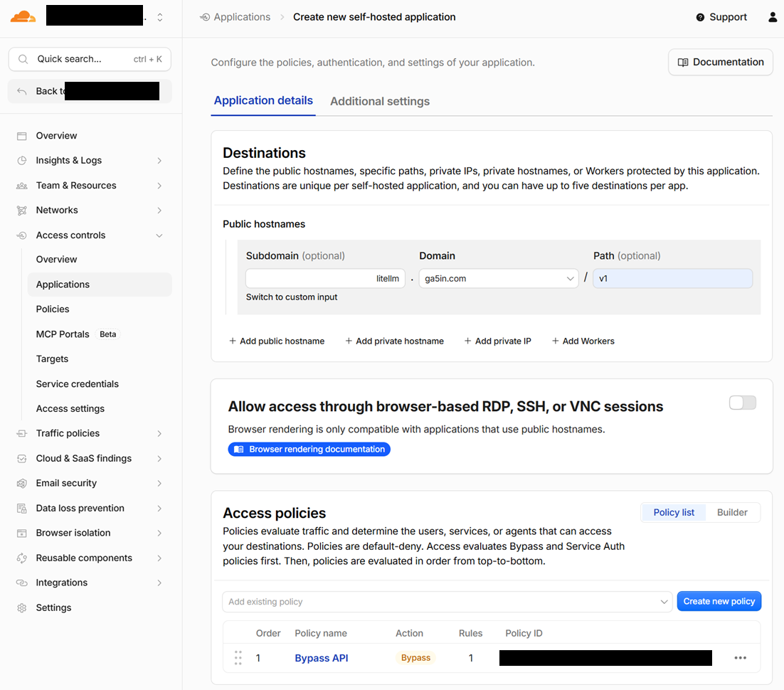Click the Overview sidebar window icon
Image resolution: width=784 pixels, height=690 pixels.
tap(21, 136)
